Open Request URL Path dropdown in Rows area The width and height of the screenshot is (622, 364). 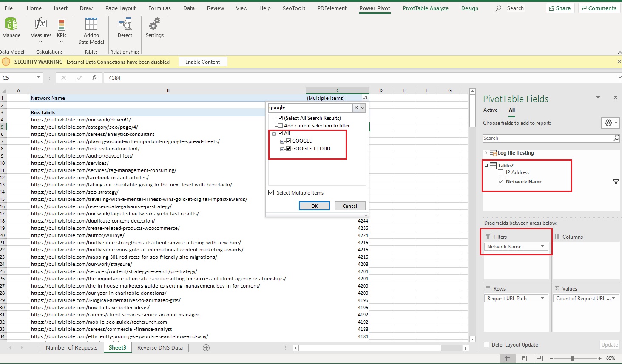coord(542,298)
